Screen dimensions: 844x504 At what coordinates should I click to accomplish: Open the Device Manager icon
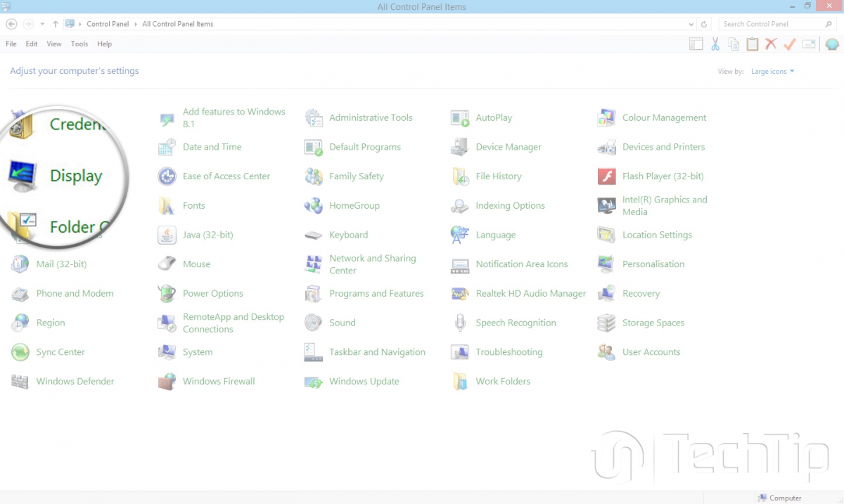tap(459, 147)
